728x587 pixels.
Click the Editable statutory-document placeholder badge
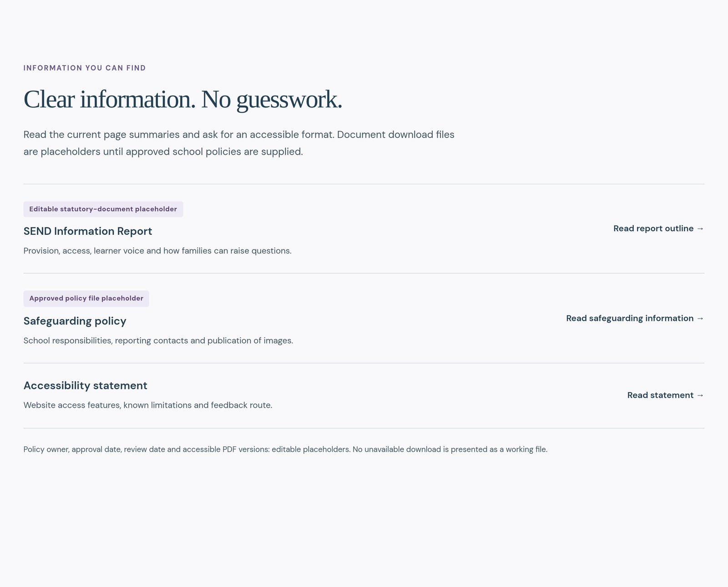pos(103,209)
